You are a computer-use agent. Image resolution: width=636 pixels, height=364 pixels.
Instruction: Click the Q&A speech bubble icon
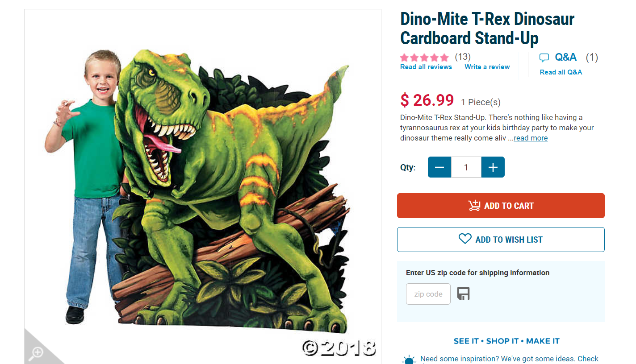(x=544, y=58)
